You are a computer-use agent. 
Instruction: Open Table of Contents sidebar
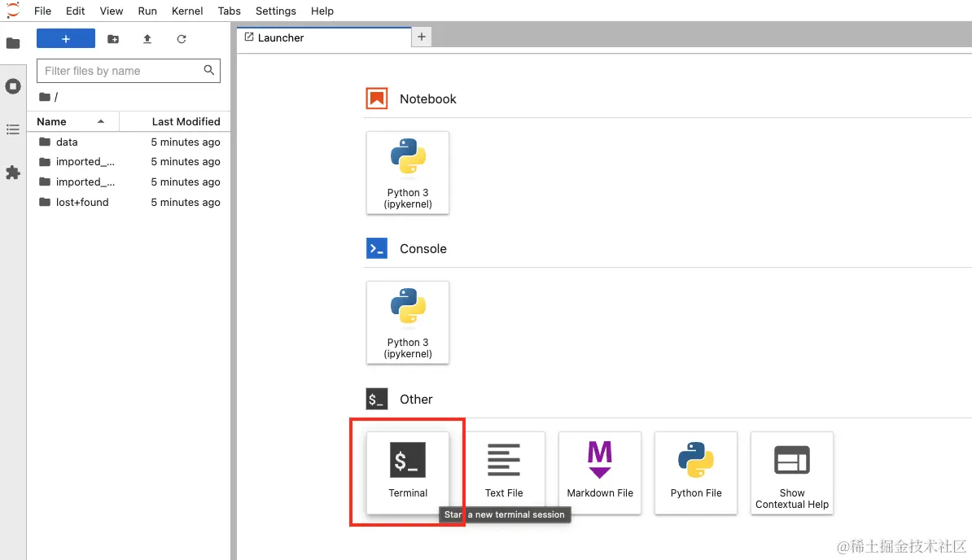(13, 129)
